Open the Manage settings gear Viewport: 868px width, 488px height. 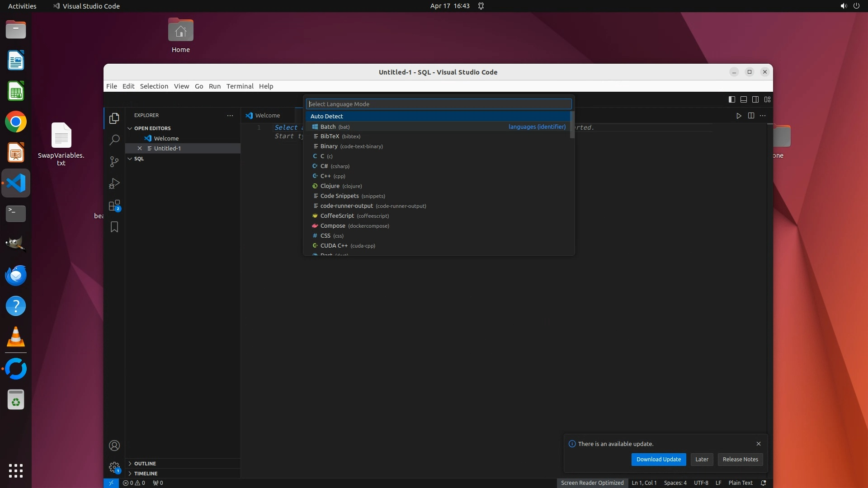click(x=114, y=467)
